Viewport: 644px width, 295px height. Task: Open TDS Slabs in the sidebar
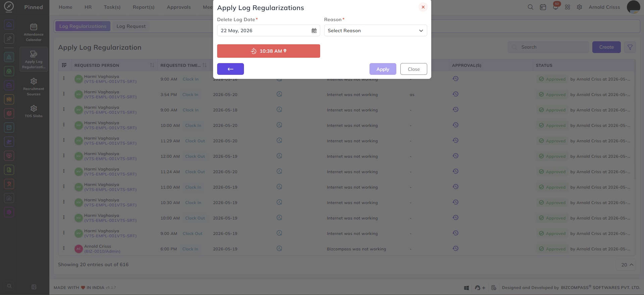[x=34, y=111]
